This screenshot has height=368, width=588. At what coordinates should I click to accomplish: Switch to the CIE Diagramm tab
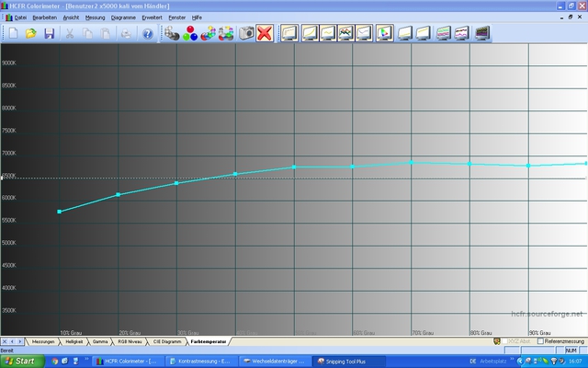[x=164, y=341]
